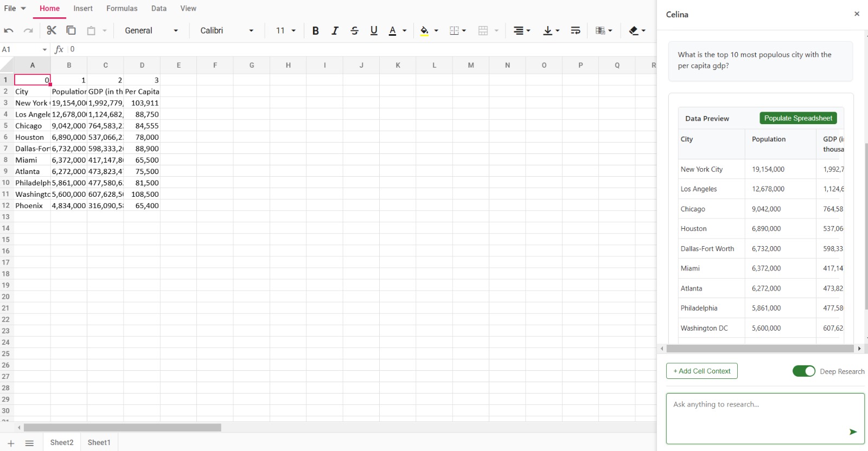Image resolution: width=868 pixels, height=451 pixels.
Task: Select the Sheet1 tab
Action: pyautogui.click(x=99, y=442)
